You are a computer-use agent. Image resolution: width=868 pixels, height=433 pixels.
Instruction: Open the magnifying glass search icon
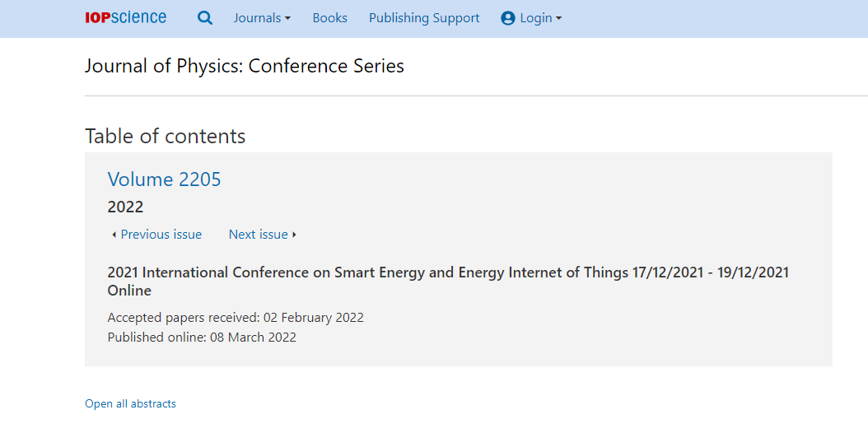point(205,18)
